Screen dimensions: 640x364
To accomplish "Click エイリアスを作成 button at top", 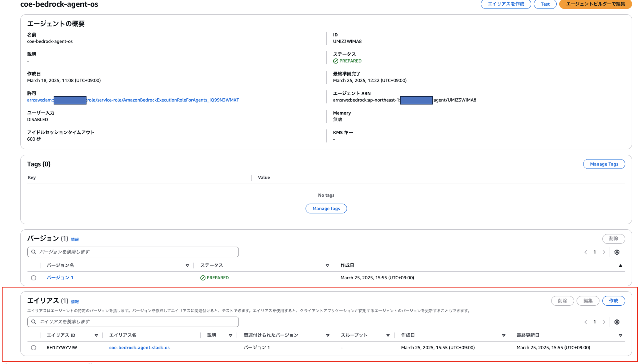I will (x=506, y=4).
